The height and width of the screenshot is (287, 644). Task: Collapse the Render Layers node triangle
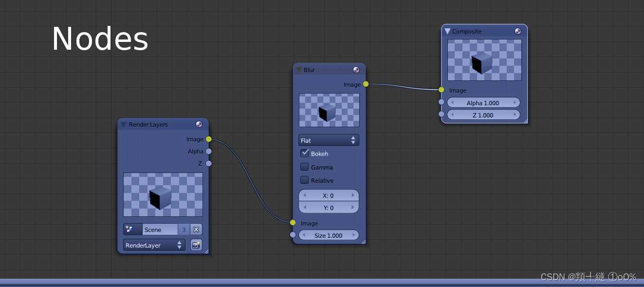124,125
